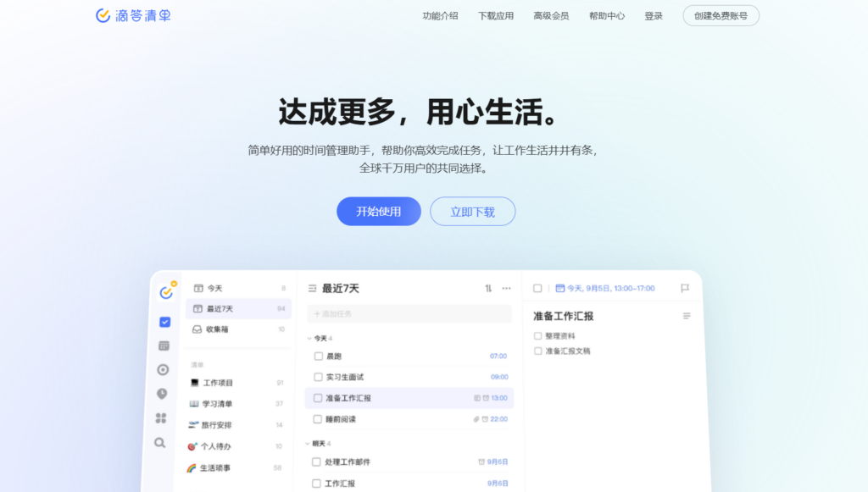Check off the task 晨跑

(x=317, y=357)
